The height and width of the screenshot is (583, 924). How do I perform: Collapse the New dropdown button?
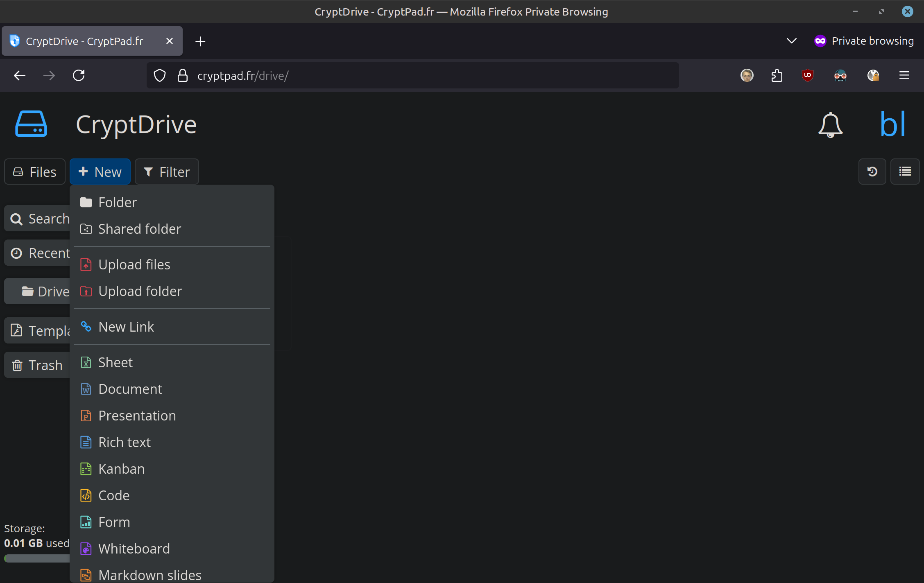(x=100, y=172)
